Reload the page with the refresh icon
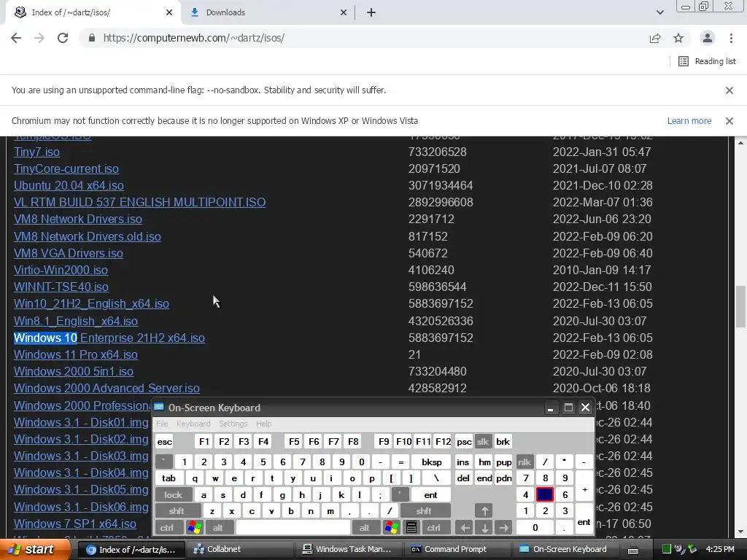Screen dimensions: 747x560 click(x=63, y=38)
